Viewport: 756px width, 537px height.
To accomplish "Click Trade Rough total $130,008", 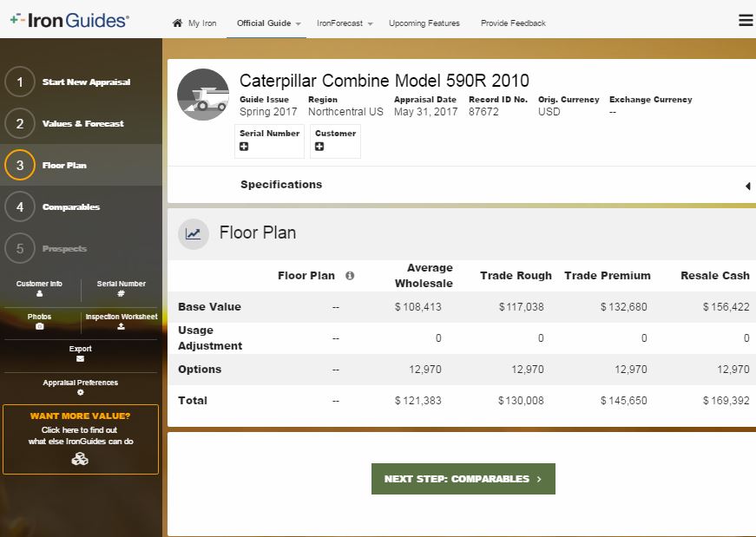I will click(521, 401).
